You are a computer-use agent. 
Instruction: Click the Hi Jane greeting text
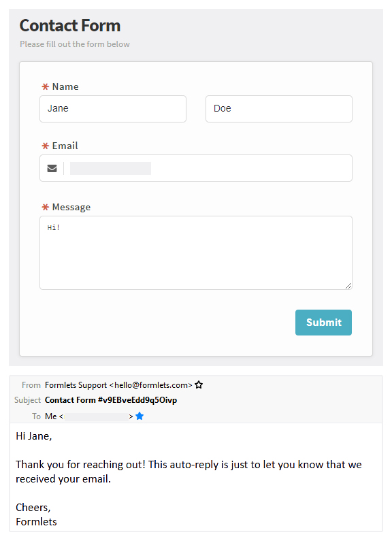point(34,436)
